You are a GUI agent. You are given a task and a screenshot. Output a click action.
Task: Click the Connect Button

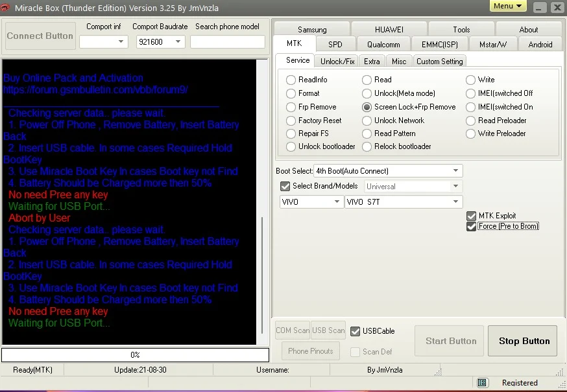(40, 36)
